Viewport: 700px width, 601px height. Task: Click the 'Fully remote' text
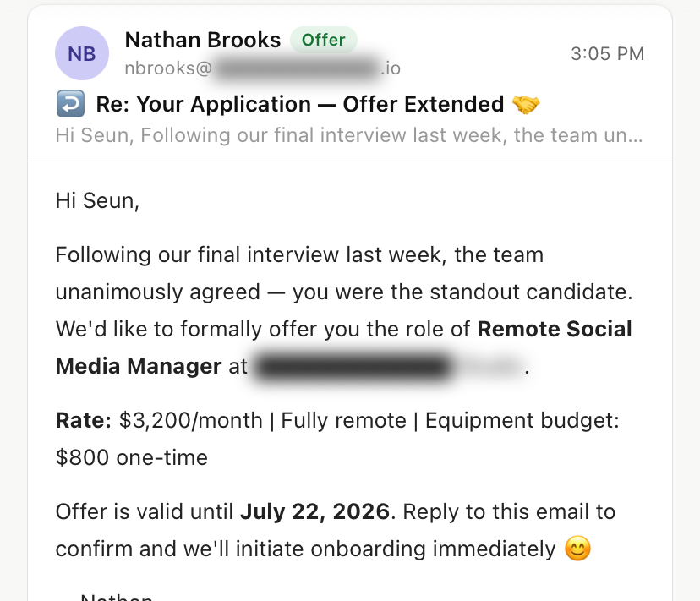(344, 420)
